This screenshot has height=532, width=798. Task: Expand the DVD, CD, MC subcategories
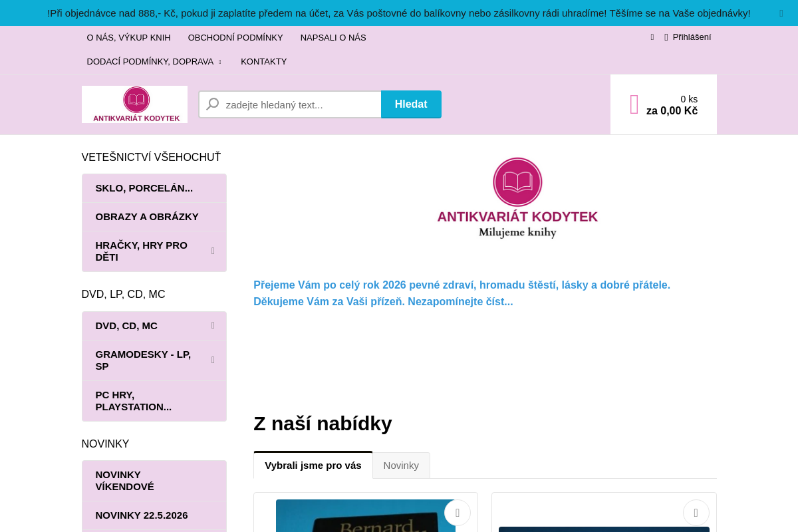[x=213, y=326]
